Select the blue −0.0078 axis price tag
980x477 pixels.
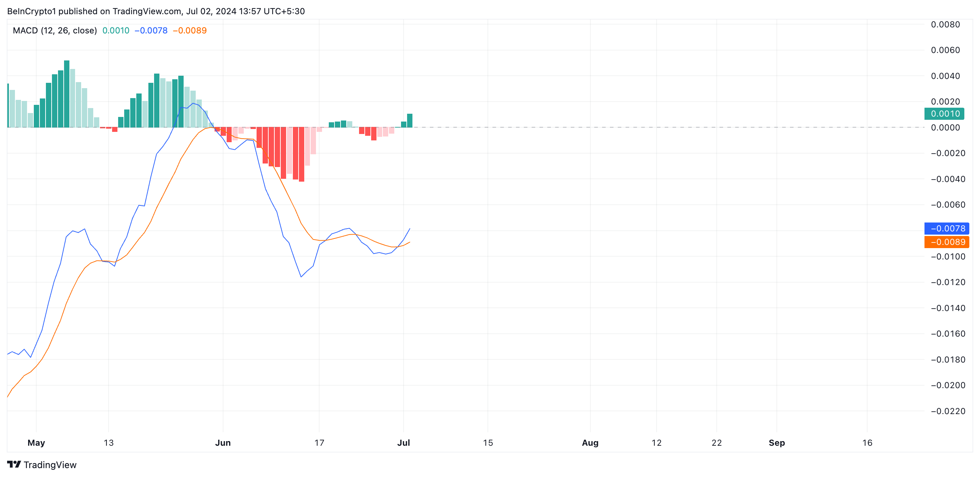pyautogui.click(x=947, y=229)
